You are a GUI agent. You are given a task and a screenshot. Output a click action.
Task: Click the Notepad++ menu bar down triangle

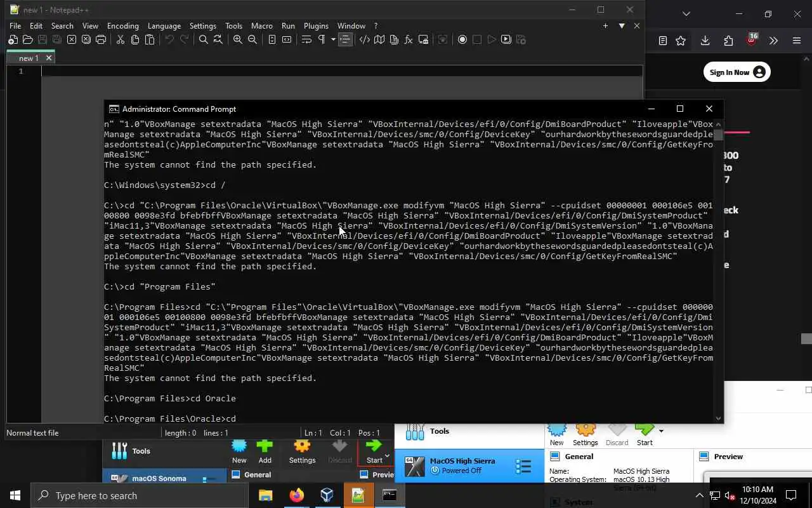622,26
